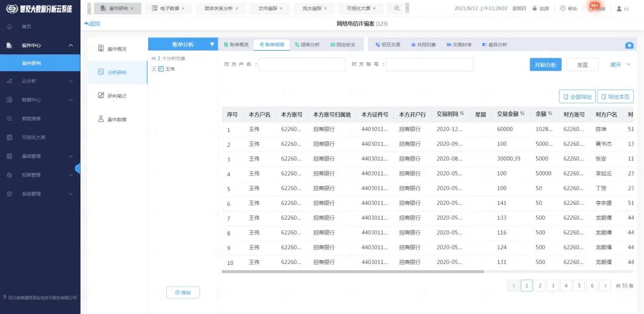Click the 全部导出 export all button
The width and height of the screenshot is (644, 314).
[x=577, y=97]
